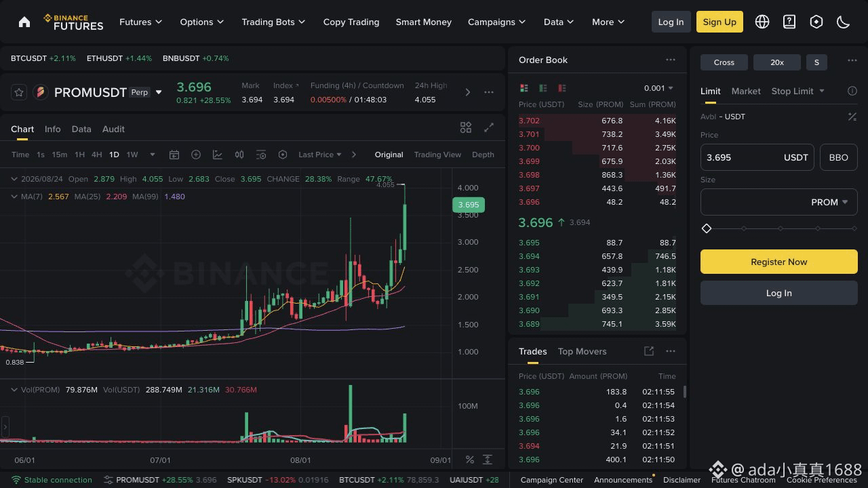Open the chart layout grid icon
The width and height of the screenshot is (868, 488).
466,127
